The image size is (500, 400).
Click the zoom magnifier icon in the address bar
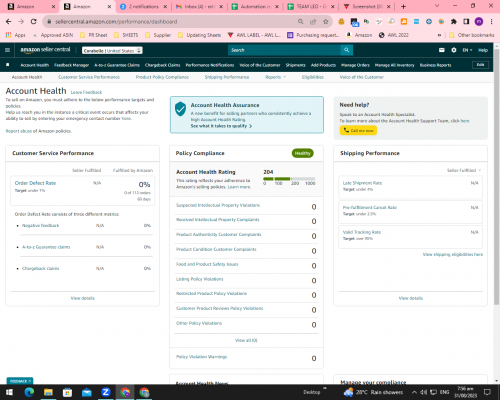point(301,22)
